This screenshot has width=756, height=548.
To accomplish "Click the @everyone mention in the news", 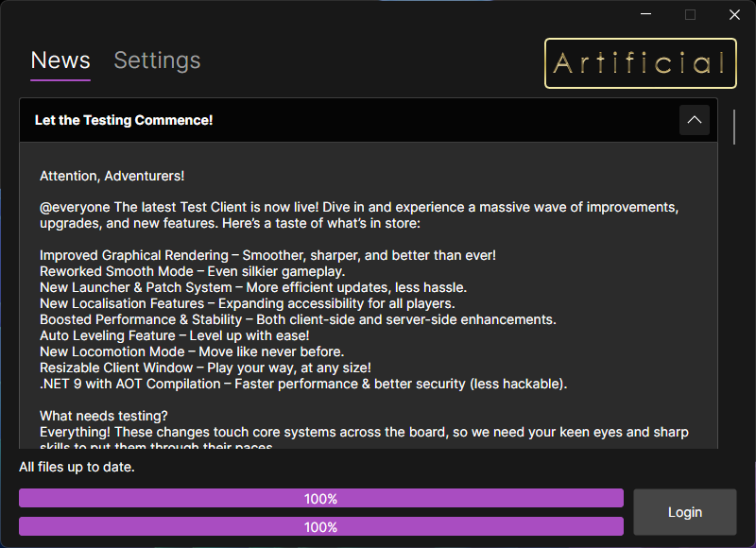I will pyautogui.click(x=75, y=207).
